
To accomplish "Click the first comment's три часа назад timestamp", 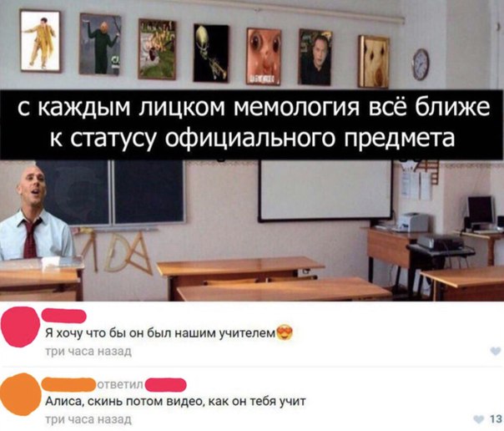I will tap(88, 352).
